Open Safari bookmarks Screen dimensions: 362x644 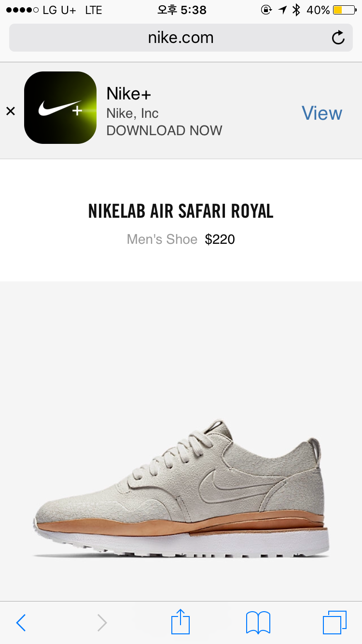(258, 623)
